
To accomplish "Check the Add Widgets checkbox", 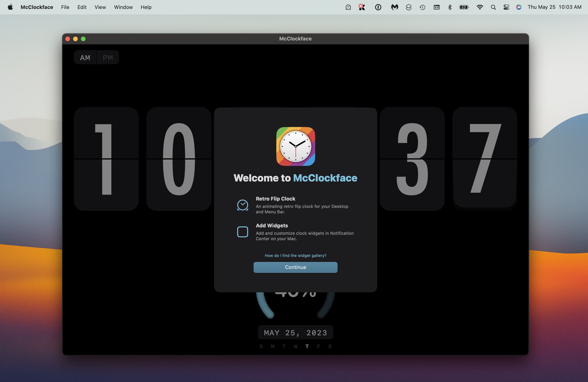I will [242, 232].
